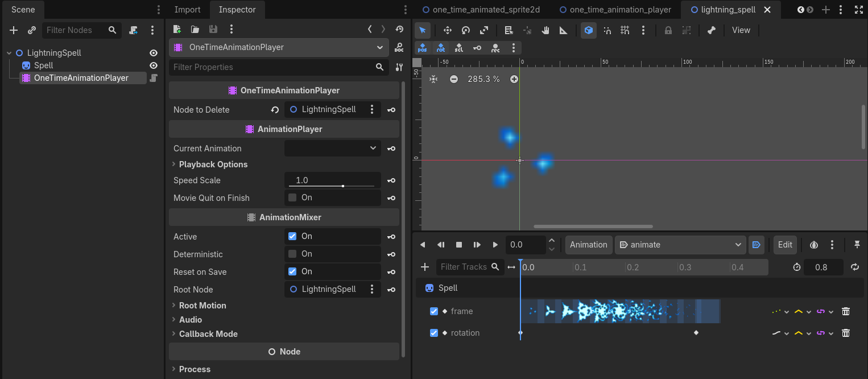Open the one_time_animation_player scene tab
Viewport: 868px width, 379px height.
tap(615, 10)
